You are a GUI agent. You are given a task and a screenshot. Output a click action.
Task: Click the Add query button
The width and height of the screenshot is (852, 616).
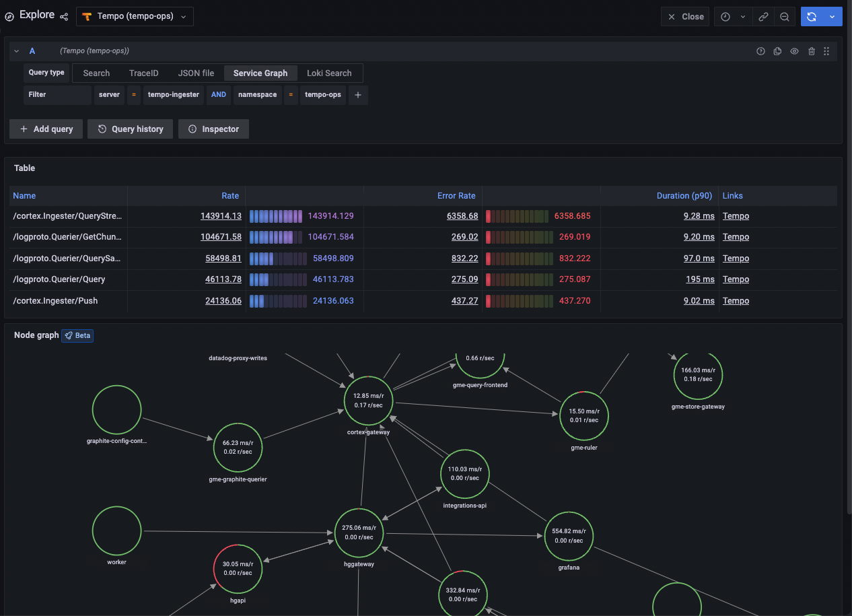pos(46,129)
